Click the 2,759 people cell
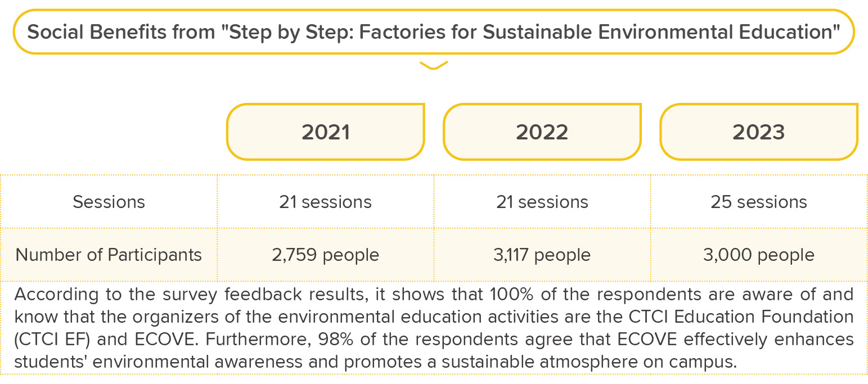 (325, 255)
